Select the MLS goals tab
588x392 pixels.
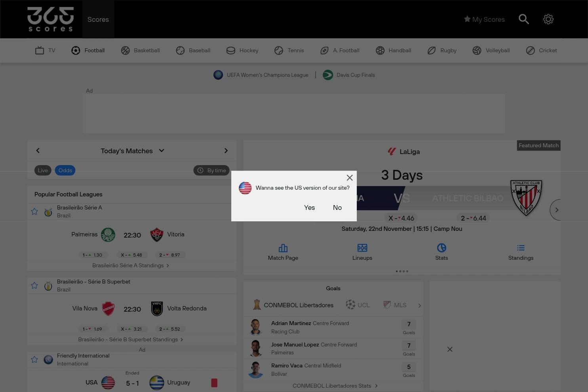395,305
